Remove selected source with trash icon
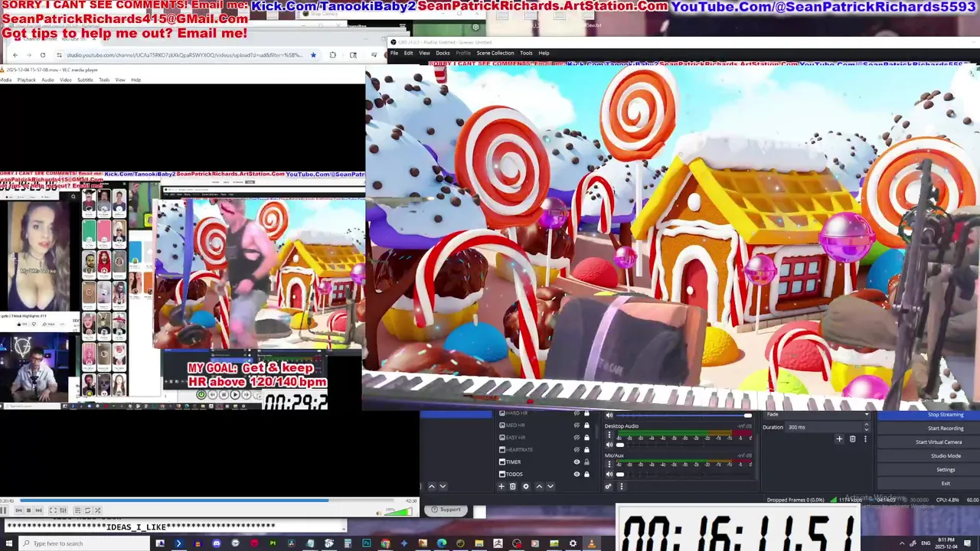Image resolution: width=980 pixels, height=551 pixels. (513, 487)
